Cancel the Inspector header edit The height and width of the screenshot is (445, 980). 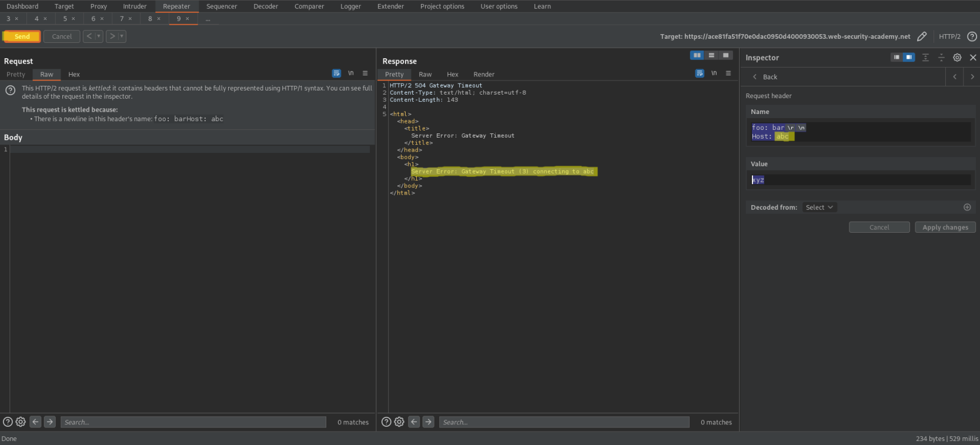[879, 227]
